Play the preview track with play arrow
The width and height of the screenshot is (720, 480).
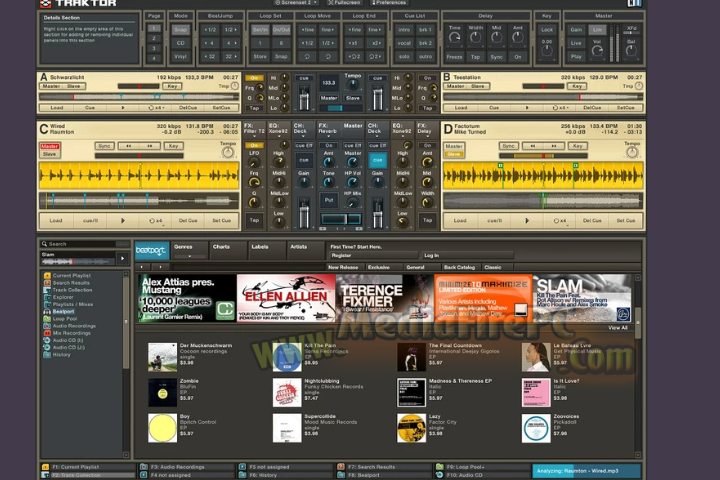click(x=123, y=259)
